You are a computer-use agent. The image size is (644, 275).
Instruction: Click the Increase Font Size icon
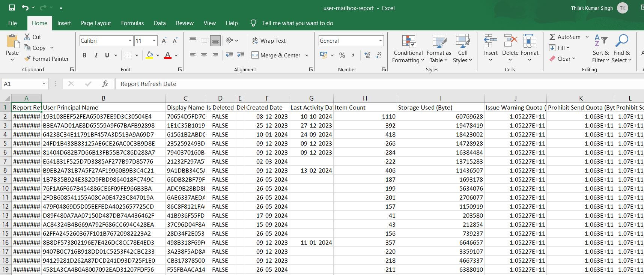click(164, 41)
